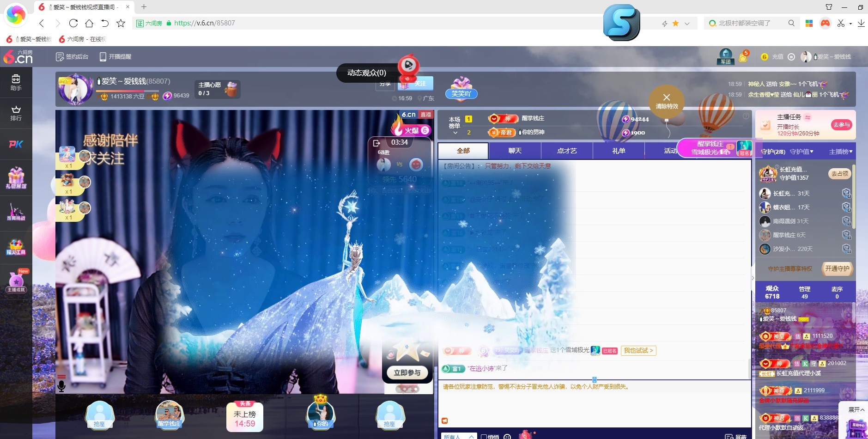Click the 去参与 task button
The width and height of the screenshot is (868, 439).
tap(841, 125)
